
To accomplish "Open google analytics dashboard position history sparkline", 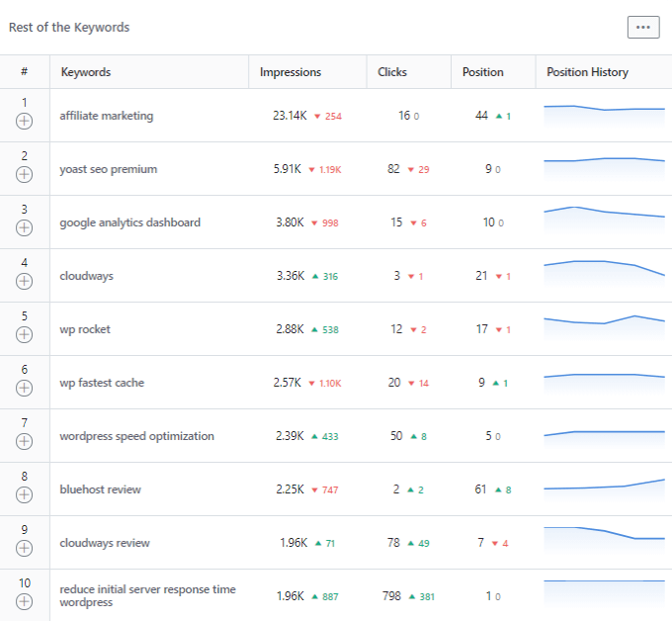I will (x=604, y=221).
